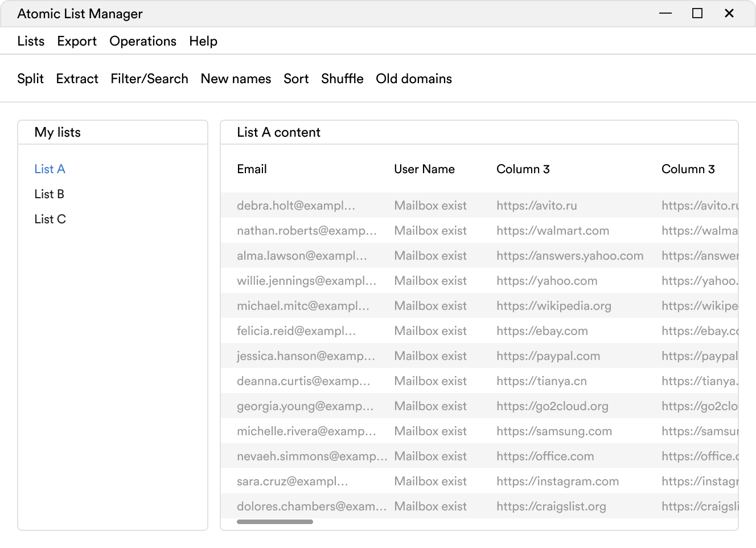Click Old domains option
Image resolution: width=756 pixels, height=548 pixels.
pos(414,79)
